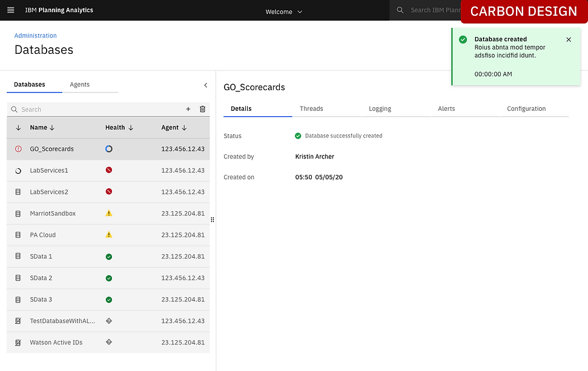Click the database icon beside MarriotSandbox
Image resolution: width=588 pixels, height=371 pixels.
[x=18, y=214]
